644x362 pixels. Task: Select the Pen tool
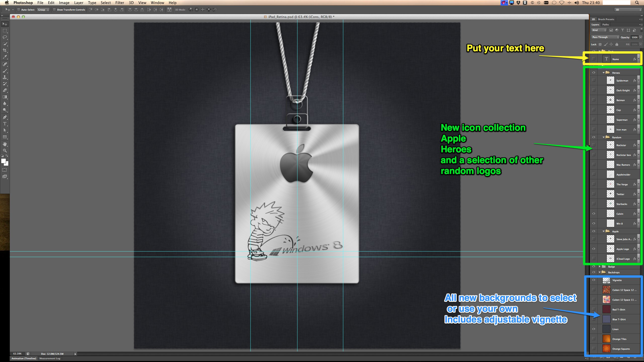point(5,117)
